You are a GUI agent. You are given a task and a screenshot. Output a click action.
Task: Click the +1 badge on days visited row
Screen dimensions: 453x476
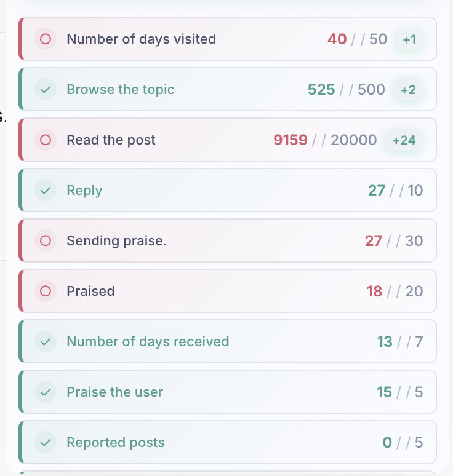coord(409,39)
